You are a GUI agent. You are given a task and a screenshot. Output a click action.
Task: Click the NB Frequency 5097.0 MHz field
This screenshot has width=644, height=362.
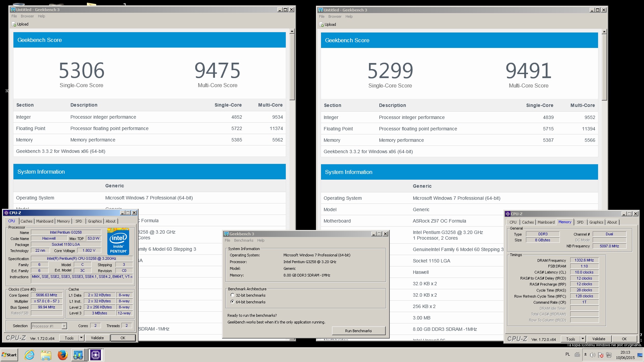(x=609, y=246)
